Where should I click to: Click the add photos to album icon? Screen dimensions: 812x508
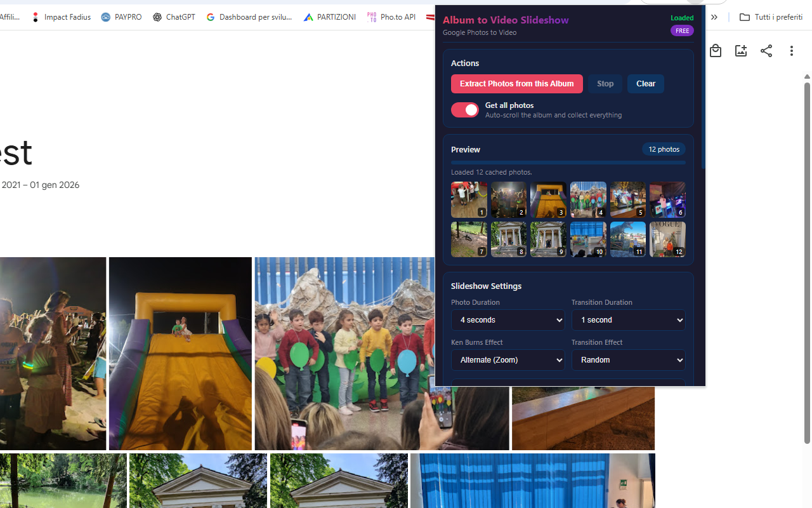pos(741,51)
